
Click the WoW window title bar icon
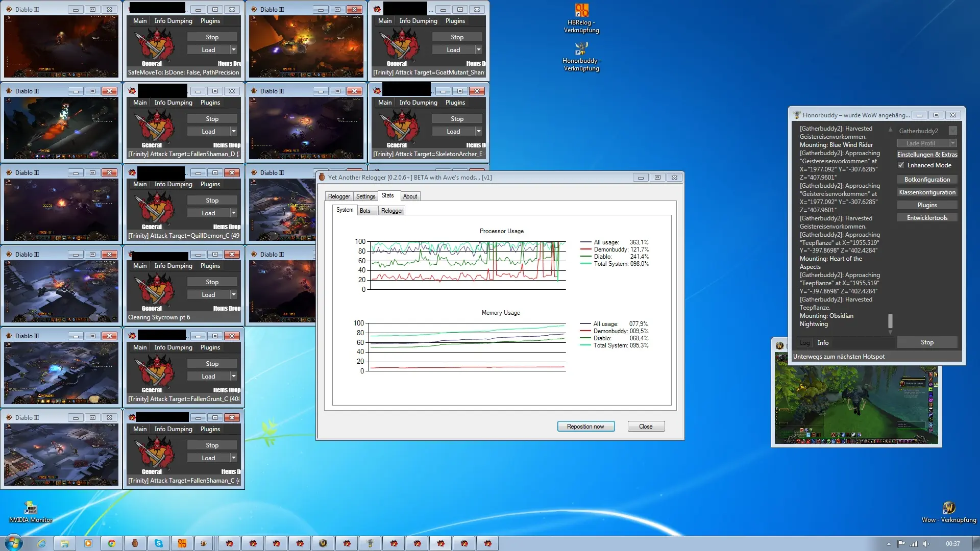pyautogui.click(x=779, y=345)
